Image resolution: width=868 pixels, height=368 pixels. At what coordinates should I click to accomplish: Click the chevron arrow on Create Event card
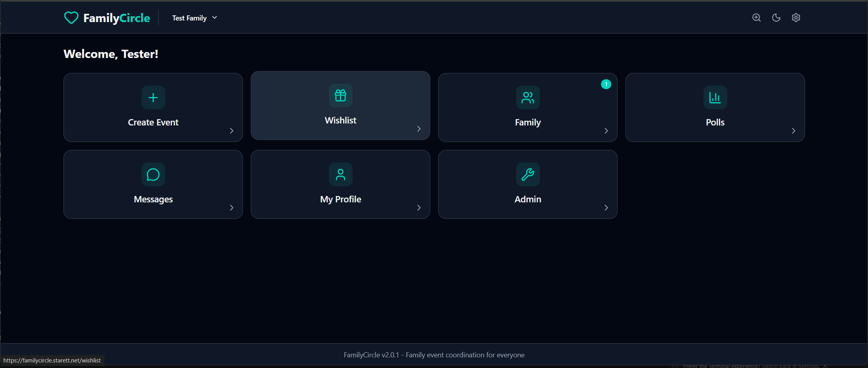click(231, 131)
